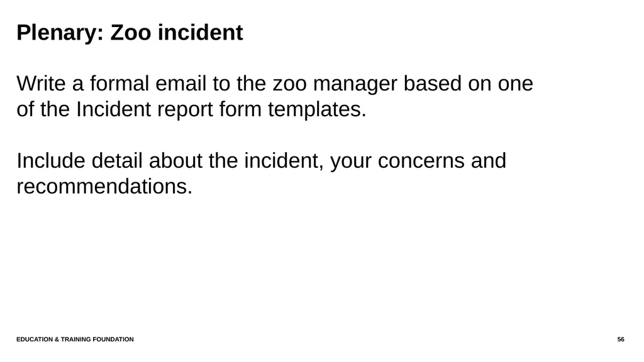Screen dimensions: 644x362
Task: Click the word 'recommendations.' on the last line
Action: (x=104, y=186)
